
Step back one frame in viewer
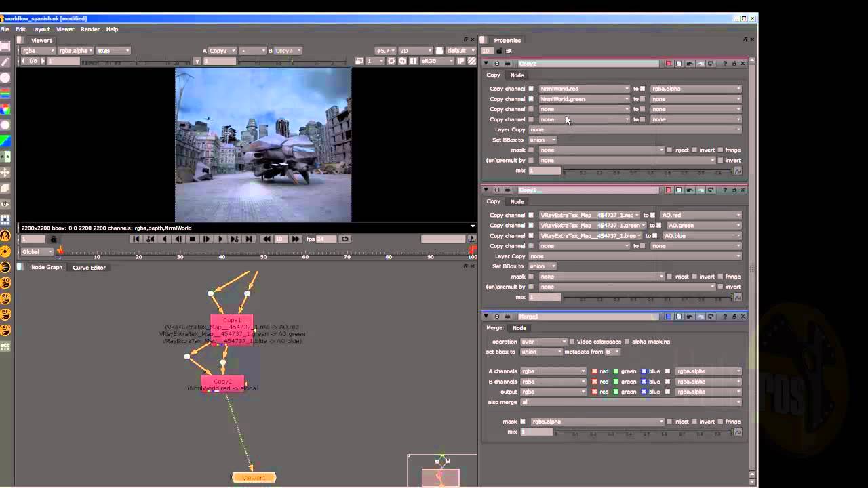[x=178, y=239]
